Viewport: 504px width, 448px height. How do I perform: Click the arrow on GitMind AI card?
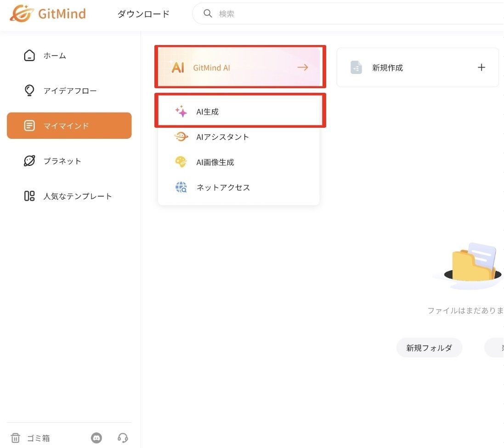click(x=302, y=67)
